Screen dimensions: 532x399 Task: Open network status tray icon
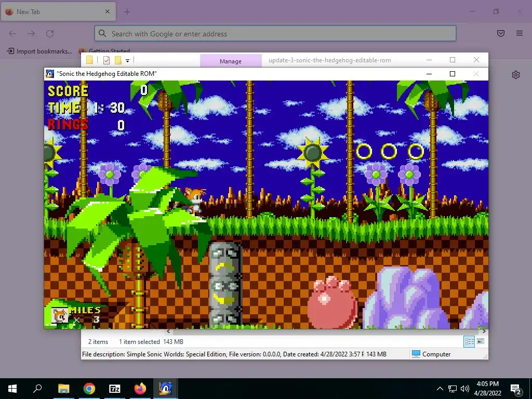click(453, 389)
